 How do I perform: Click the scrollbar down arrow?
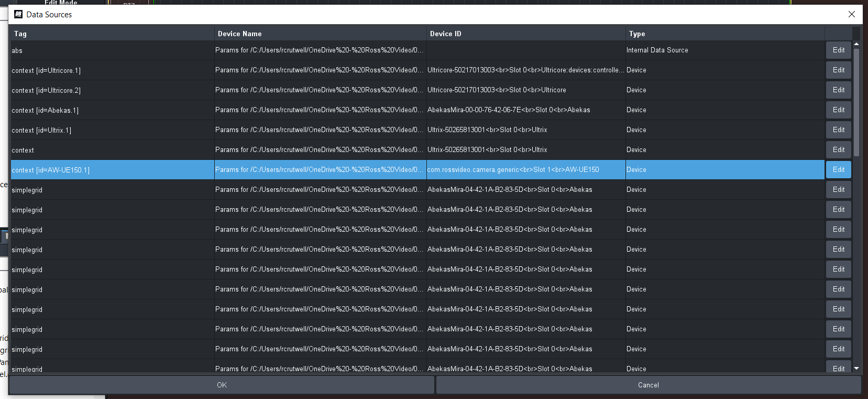[856, 369]
